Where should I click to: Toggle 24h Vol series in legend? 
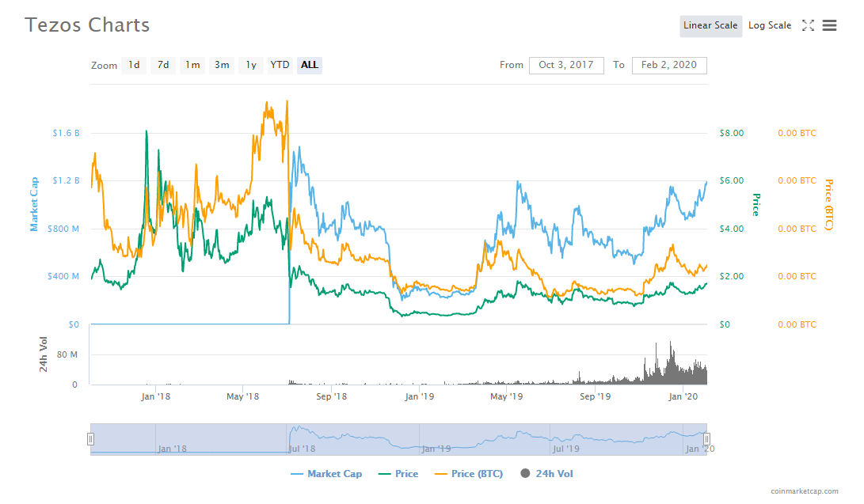(546, 474)
